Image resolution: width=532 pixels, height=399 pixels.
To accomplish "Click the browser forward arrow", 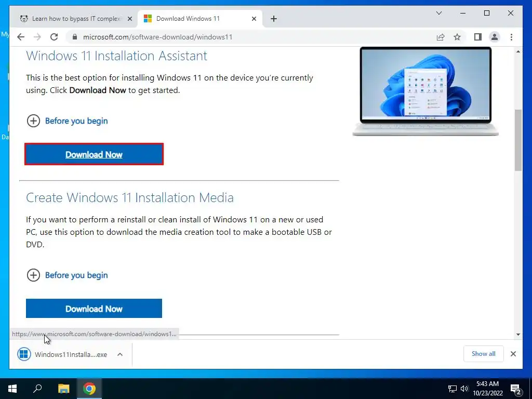I will pyautogui.click(x=37, y=37).
